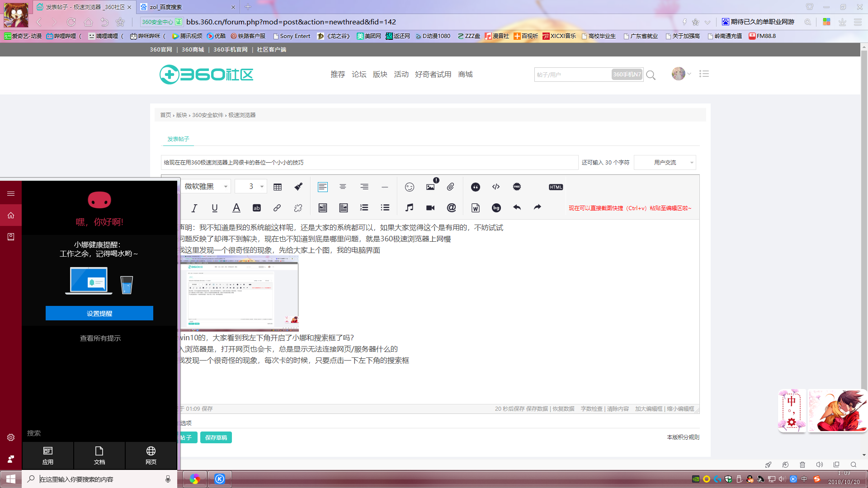868x488 pixels.
Task: Click the forum search magnifier icon
Action: [651, 75]
